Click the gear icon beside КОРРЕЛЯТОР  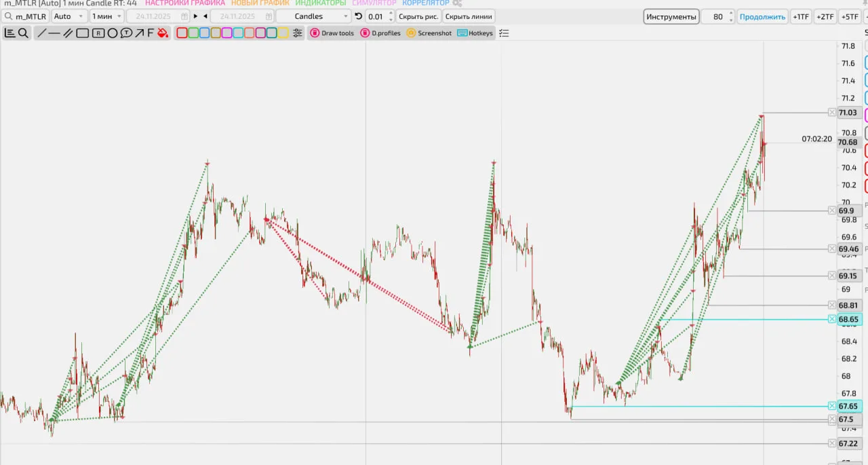[457, 3]
